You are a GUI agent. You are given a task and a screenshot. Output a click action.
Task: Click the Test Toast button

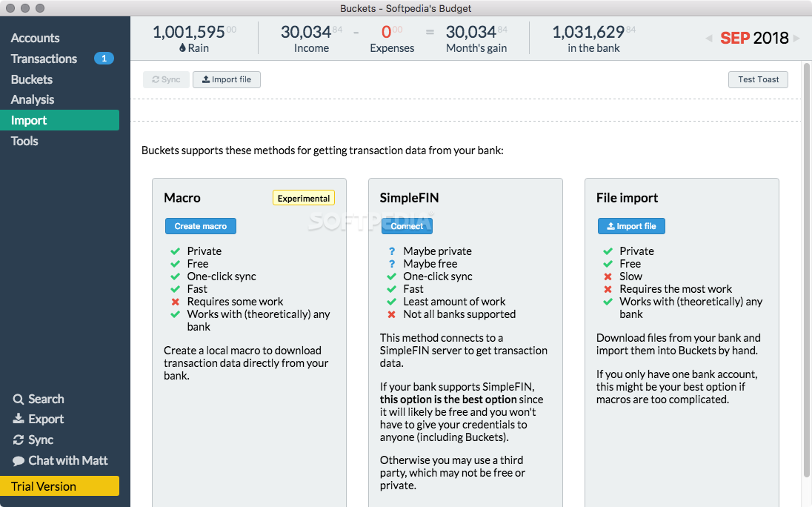[x=758, y=79]
